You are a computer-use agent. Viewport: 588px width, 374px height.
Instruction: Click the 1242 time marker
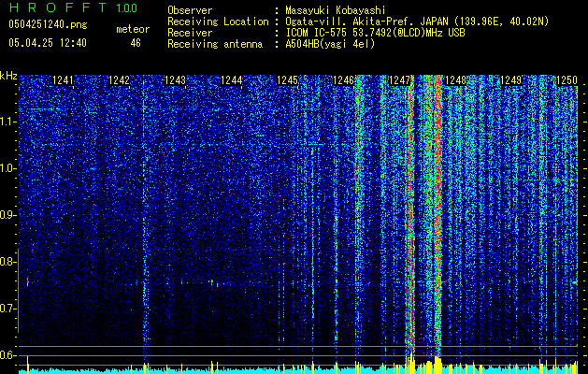pyautogui.click(x=119, y=80)
